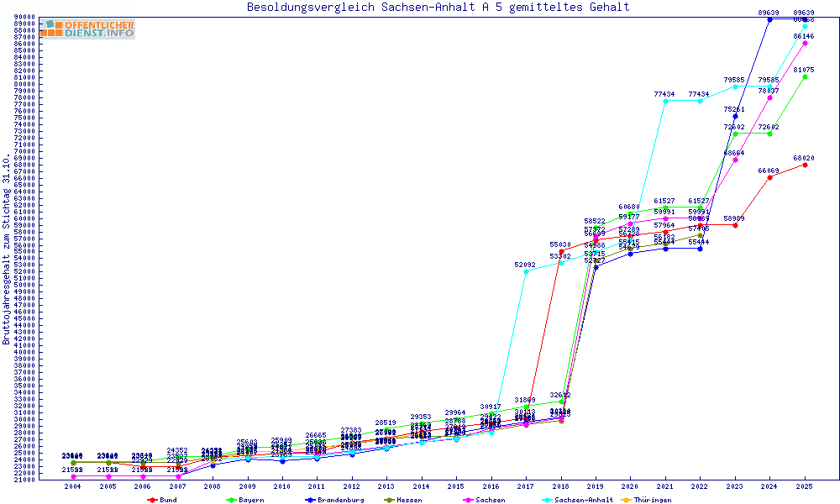Select the 2019 year label on the x-axis
The width and height of the screenshot is (840, 504).
click(596, 486)
